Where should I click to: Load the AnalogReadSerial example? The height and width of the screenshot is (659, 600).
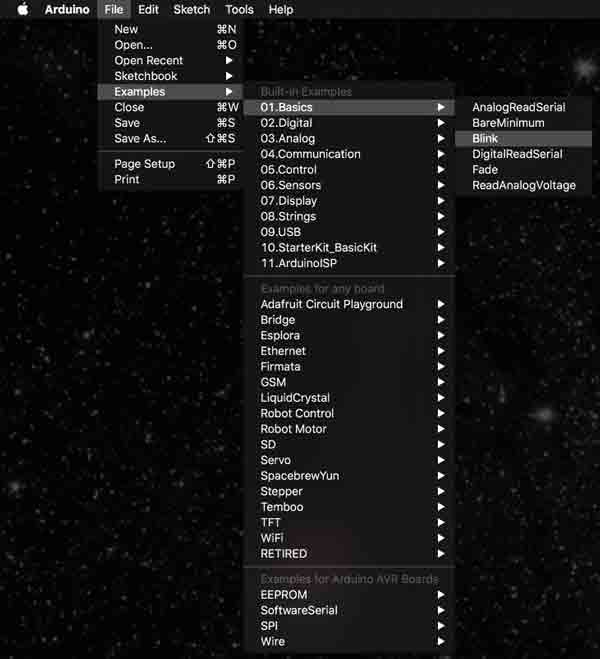click(524, 107)
